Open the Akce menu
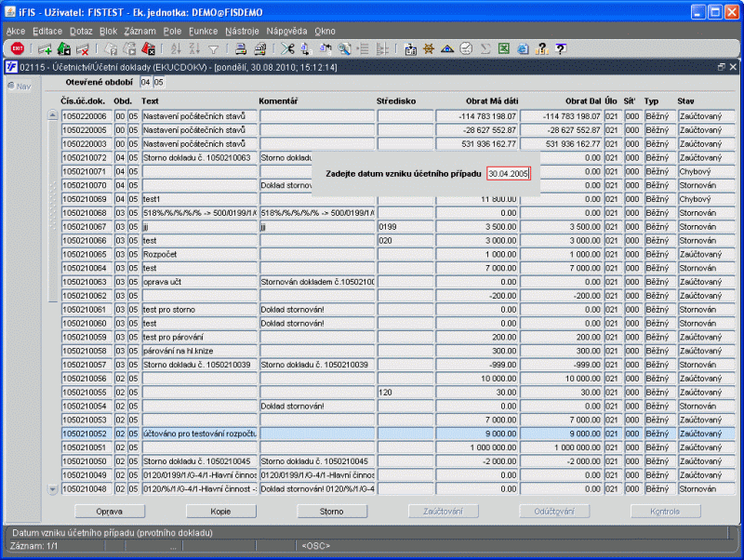This screenshot has width=744, height=560. click(16, 31)
